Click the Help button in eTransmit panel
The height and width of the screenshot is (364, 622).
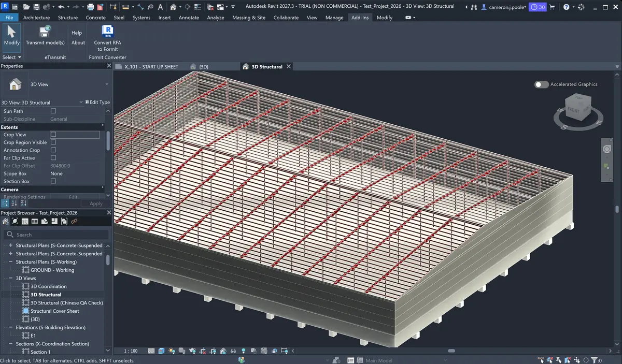77,33
